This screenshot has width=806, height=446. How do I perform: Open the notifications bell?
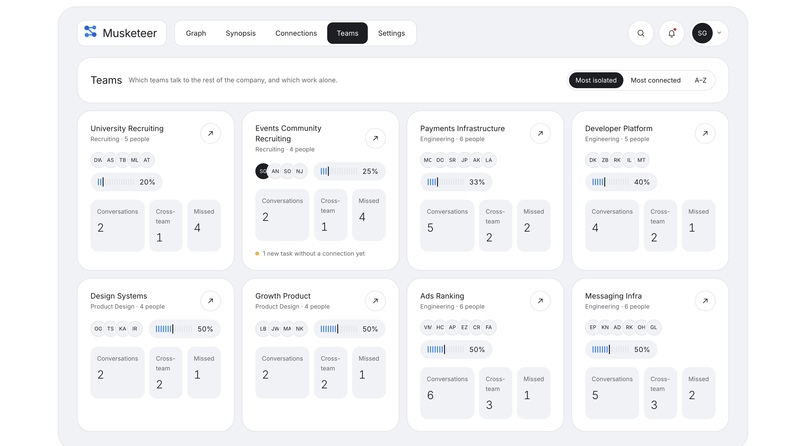point(671,33)
